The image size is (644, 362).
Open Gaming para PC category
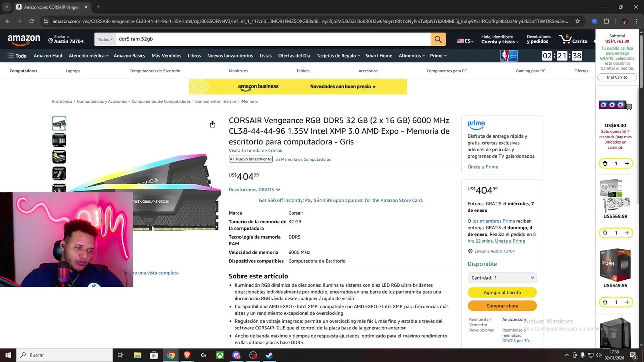(530, 71)
